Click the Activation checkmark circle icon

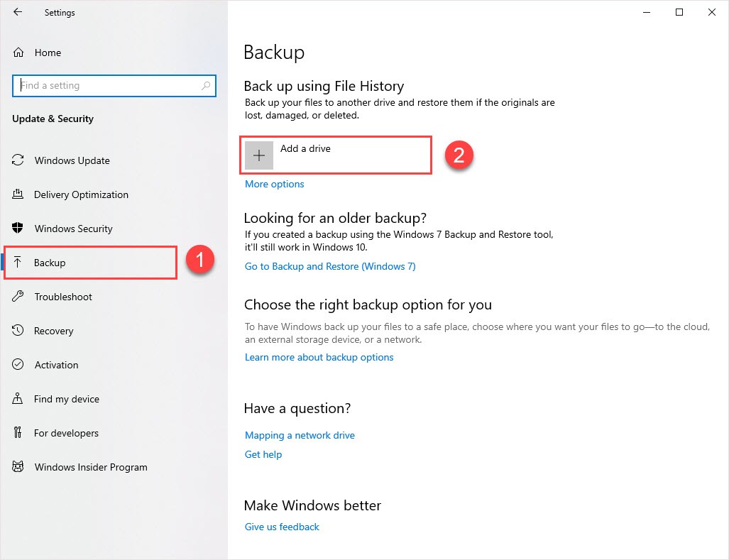pos(18,364)
